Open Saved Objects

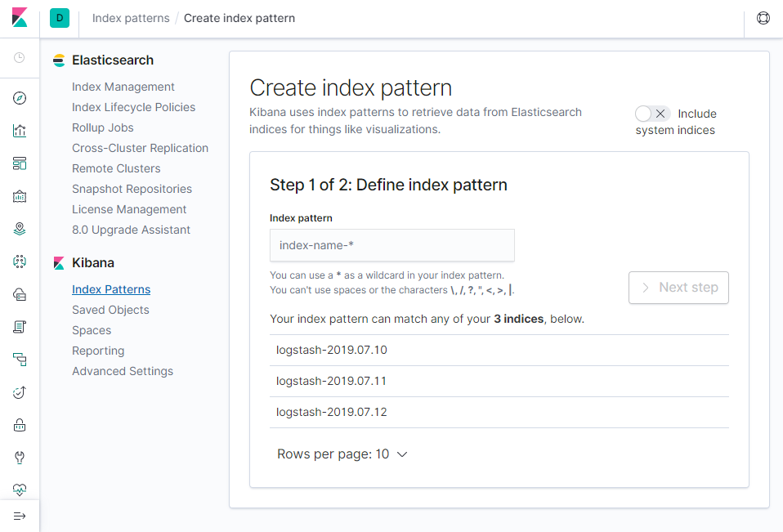click(110, 310)
